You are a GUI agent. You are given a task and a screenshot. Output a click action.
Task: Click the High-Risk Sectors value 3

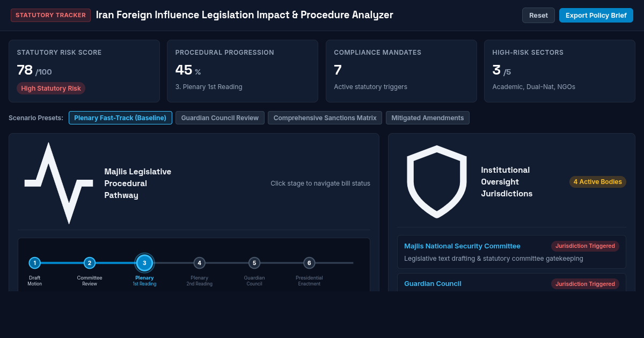pos(496,70)
